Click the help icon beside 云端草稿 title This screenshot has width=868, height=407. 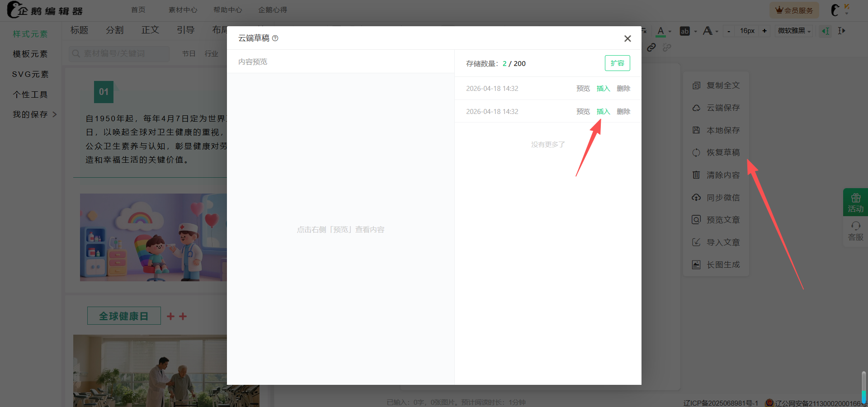(275, 38)
